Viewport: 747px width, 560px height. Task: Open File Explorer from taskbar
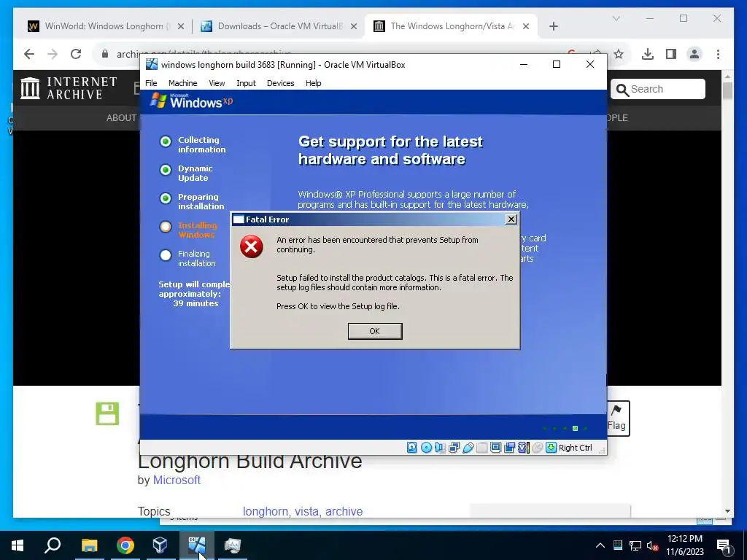(89, 545)
